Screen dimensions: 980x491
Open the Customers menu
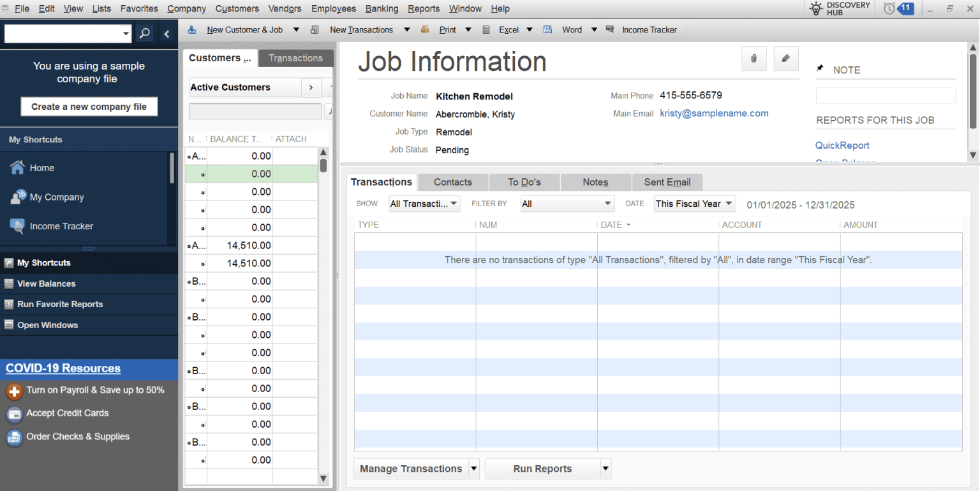pyautogui.click(x=237, y=8)
